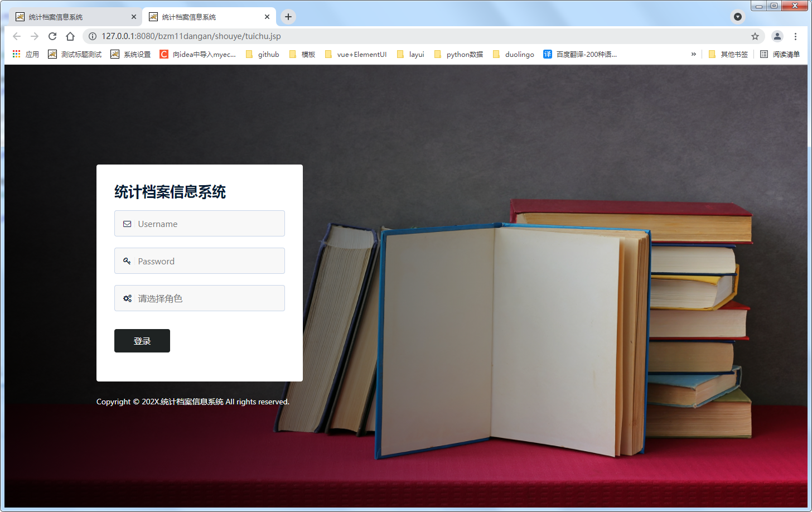The width and height of the screenshot is (812, 512).
Task: Click the browser refresh button
Action: [52, 36]
